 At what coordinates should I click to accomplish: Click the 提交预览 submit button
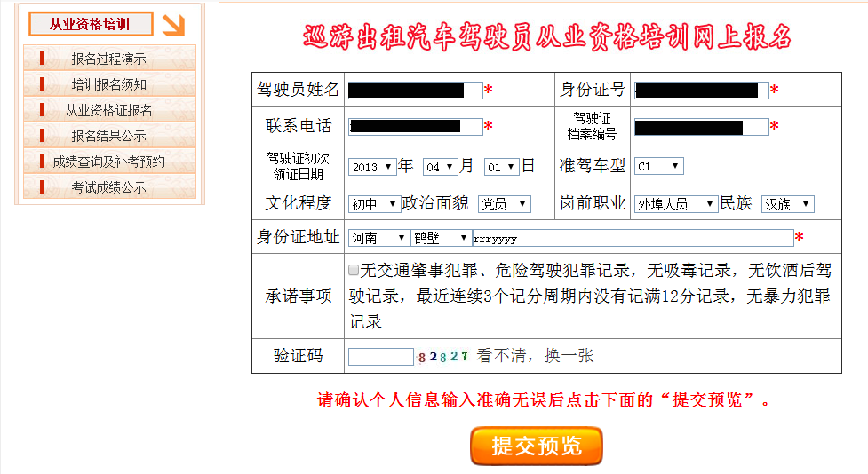[537, 446]
